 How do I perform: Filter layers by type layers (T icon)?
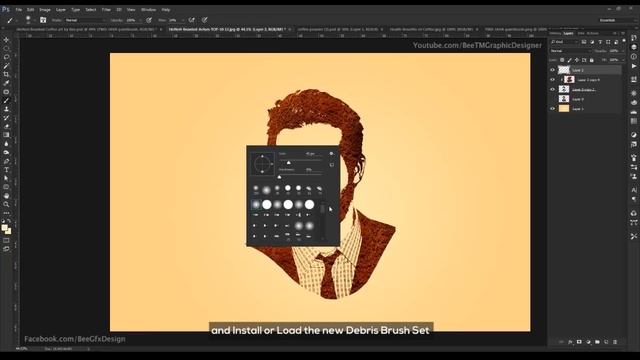[600, 42]
